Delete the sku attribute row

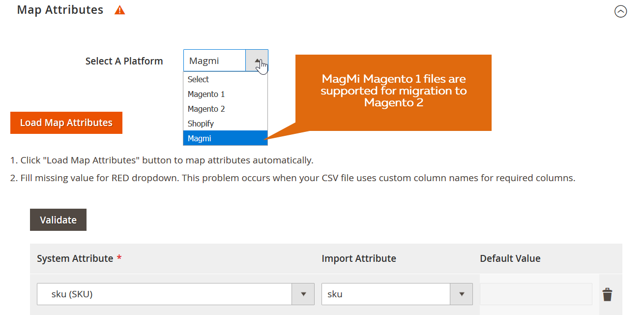coord(608,294)
